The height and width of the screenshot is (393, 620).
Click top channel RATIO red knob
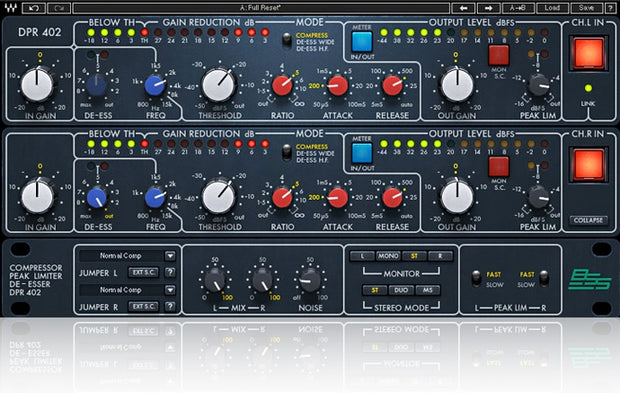(x=282, y=86)
